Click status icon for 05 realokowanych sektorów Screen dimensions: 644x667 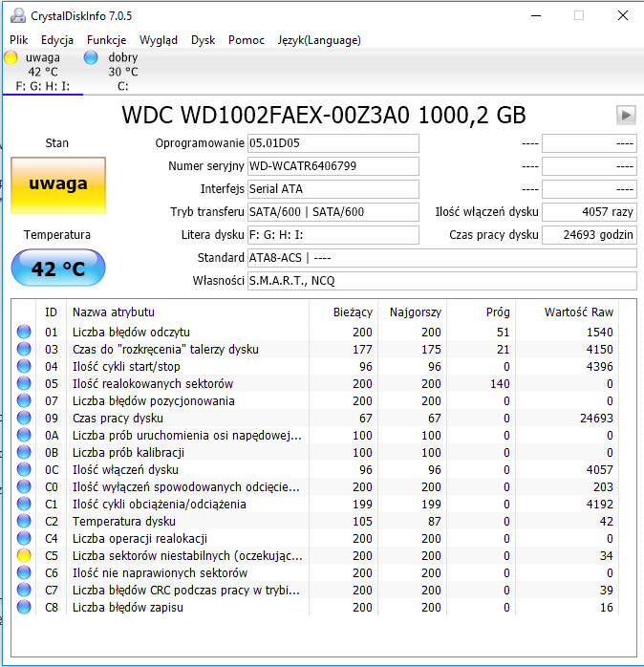click(x=24, y=384)
